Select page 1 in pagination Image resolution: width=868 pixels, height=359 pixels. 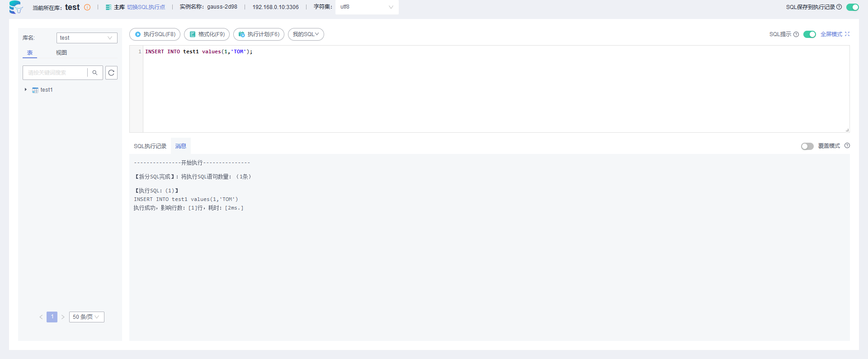[x=52, y=317]
